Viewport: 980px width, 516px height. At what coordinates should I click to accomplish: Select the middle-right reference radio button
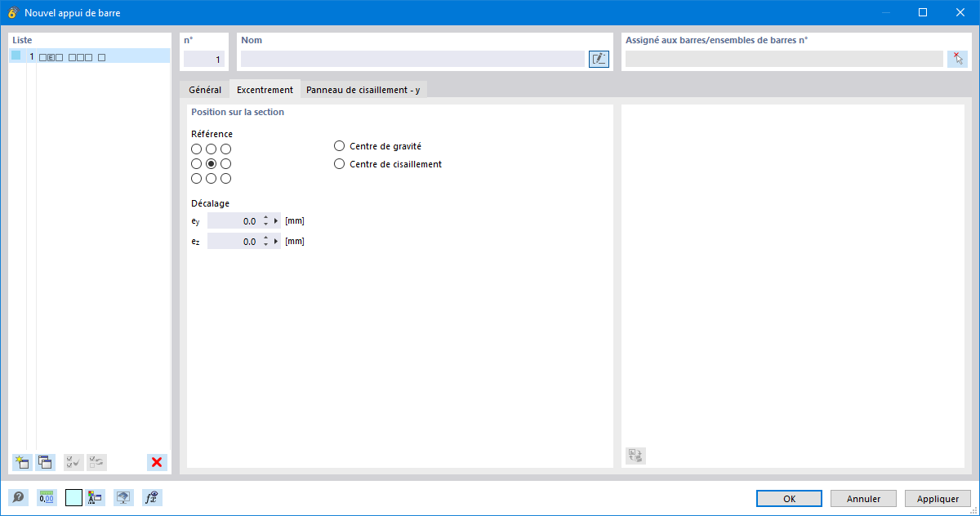tap(225, 163)
